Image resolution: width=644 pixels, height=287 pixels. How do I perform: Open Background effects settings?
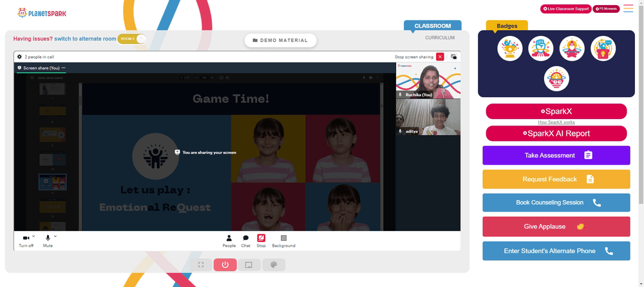coord(283,241)
